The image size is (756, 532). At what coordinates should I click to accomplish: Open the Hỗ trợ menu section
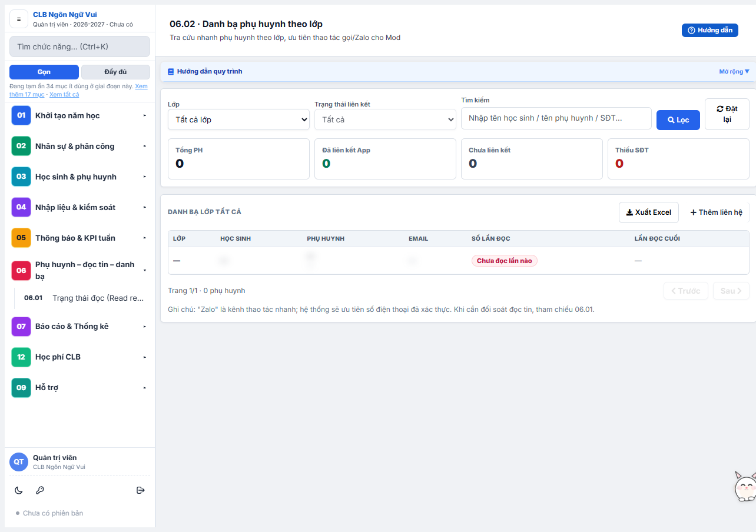click(79, 387)
